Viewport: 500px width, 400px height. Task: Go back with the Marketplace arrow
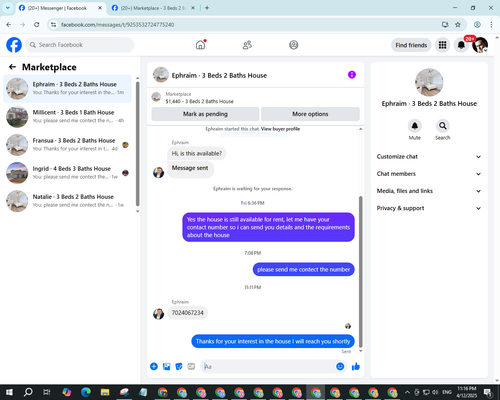(x=12, y=67)
